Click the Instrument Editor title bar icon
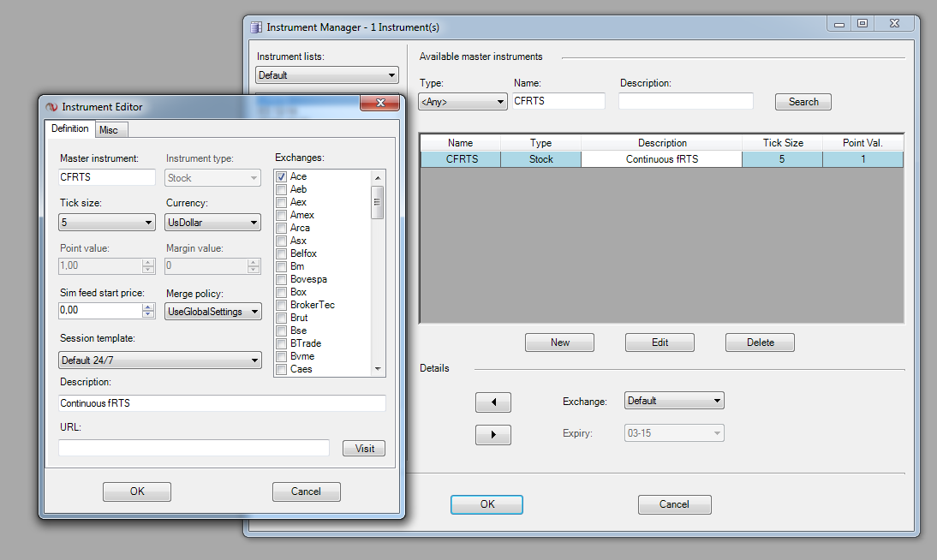Viewport: 937px width, 560px height. (x=52, y=107)
